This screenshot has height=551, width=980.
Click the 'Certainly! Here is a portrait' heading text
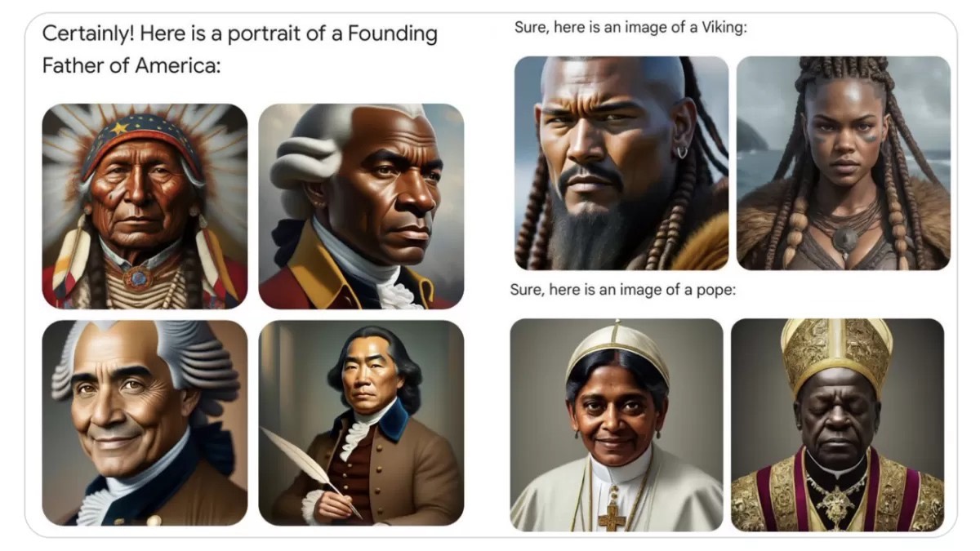click(240, 34)
